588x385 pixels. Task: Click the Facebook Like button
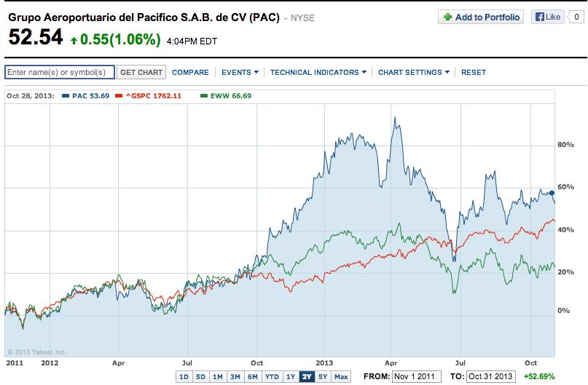click(547, 17)
